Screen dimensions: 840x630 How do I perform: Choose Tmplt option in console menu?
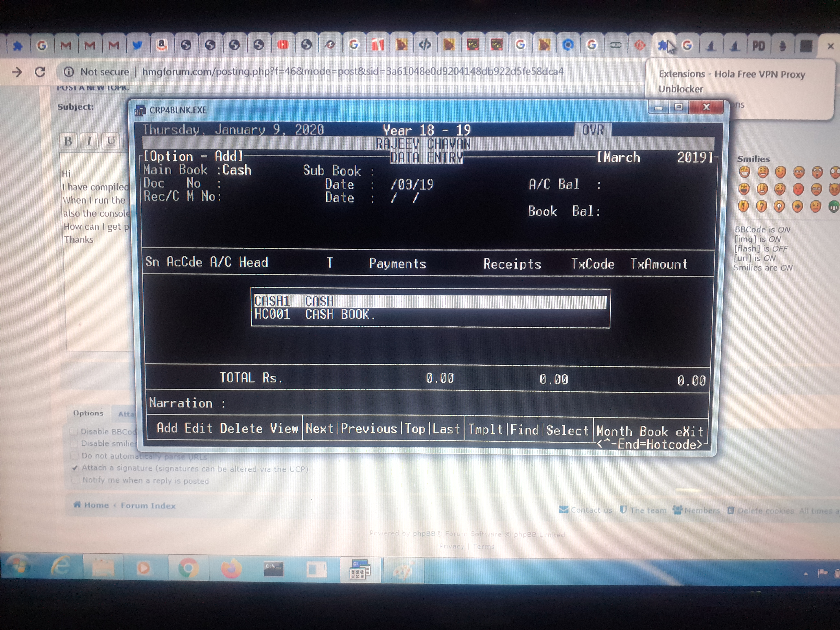(x=485, y=430)
